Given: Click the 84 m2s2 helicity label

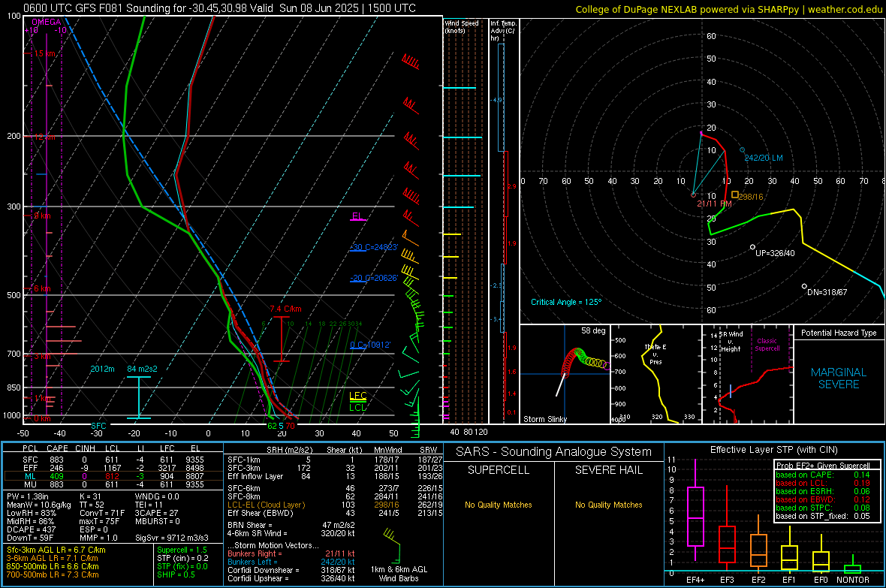Looking at the screenshot, I should point(143,369).
